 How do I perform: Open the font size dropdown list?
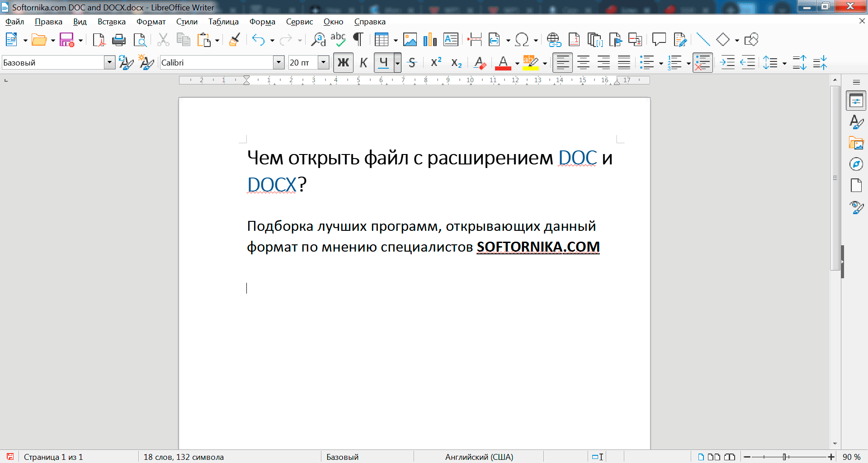click(x=323, y=63)
